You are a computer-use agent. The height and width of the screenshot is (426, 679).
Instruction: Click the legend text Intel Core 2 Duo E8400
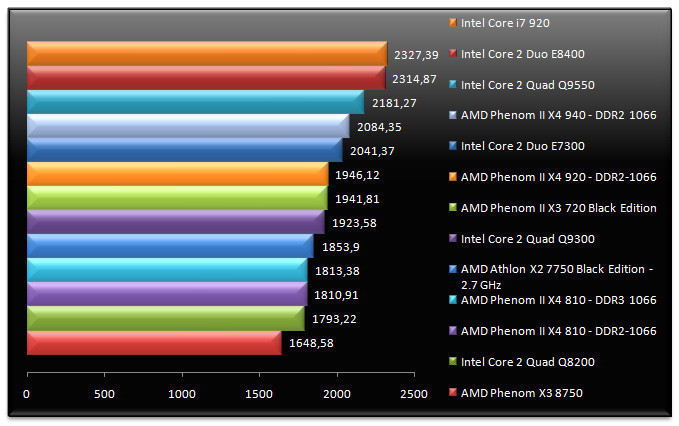click(x=523, y=54)
